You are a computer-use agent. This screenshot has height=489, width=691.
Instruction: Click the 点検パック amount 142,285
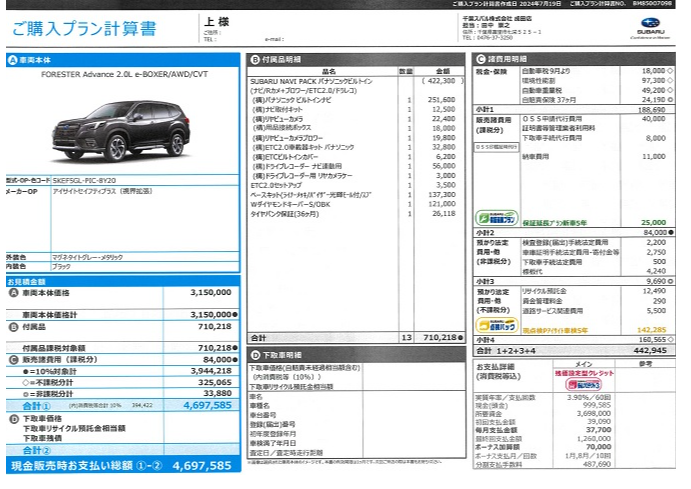coord(652,330)
